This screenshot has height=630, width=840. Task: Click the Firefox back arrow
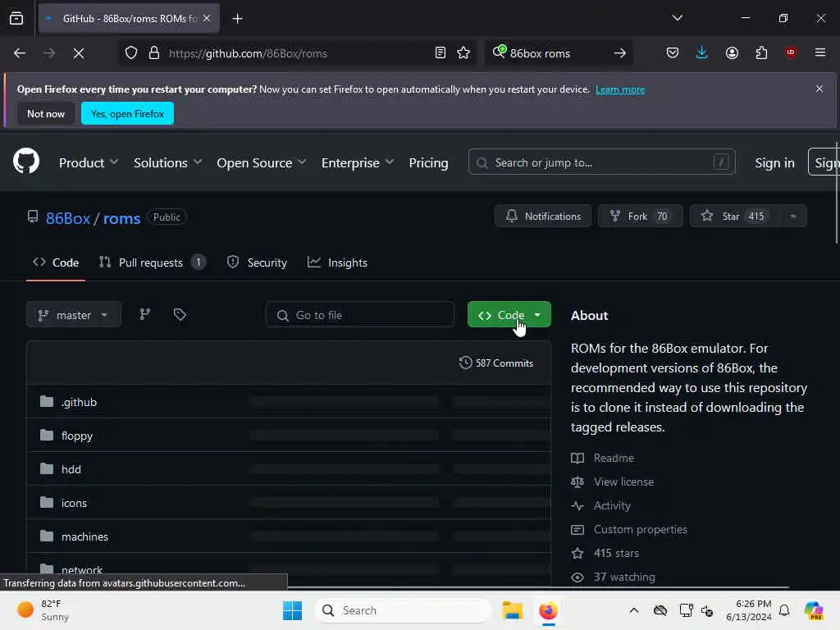[20, 53]
